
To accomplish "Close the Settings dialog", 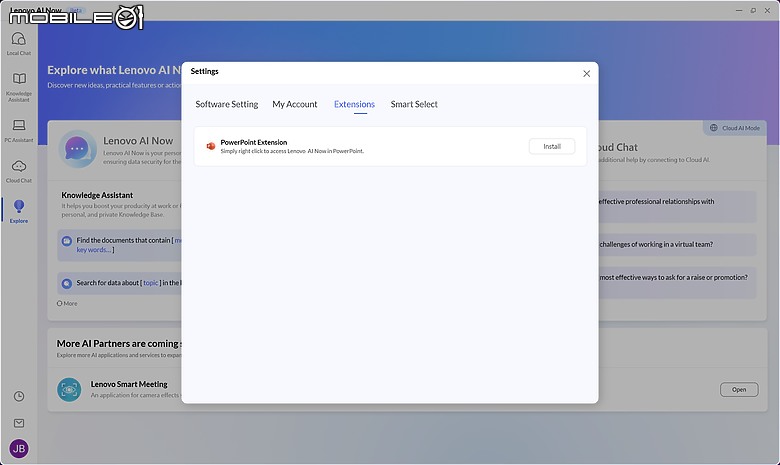I will 586,74.
